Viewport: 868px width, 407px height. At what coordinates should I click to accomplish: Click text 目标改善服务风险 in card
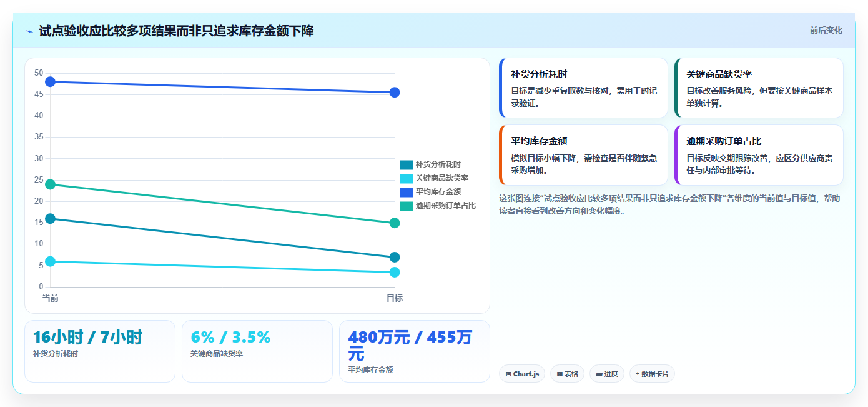pos(719,91)
